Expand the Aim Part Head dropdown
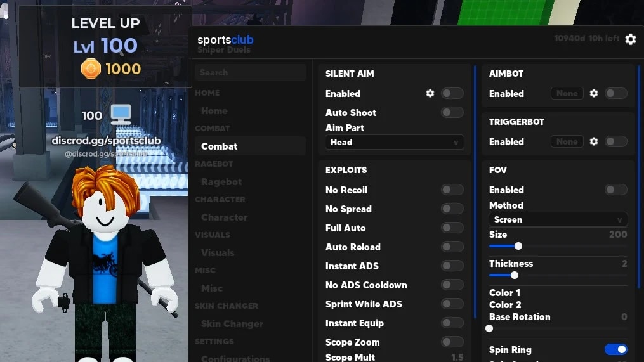Viewport: 644px width, 362px height. pos(394,142)
